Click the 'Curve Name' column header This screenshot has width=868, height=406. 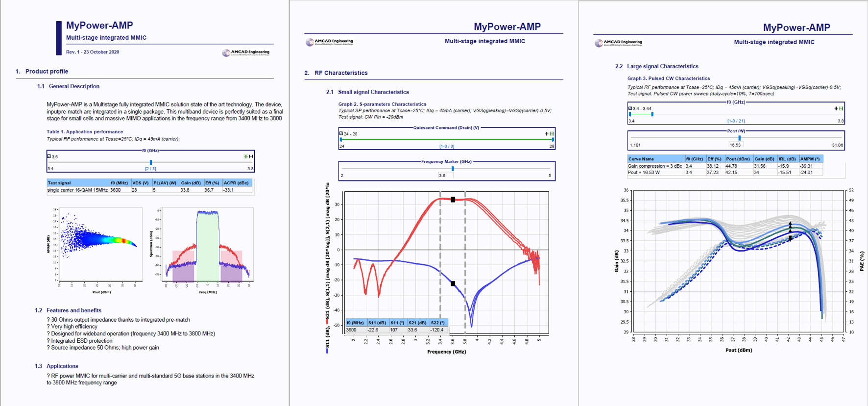(656, 159)
